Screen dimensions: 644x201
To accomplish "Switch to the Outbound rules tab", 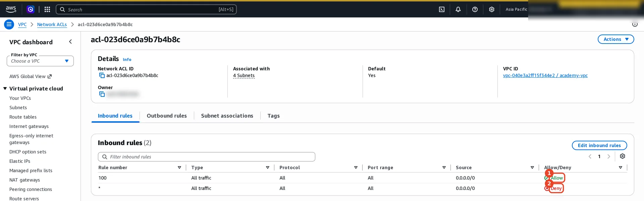I will (167, 116).
